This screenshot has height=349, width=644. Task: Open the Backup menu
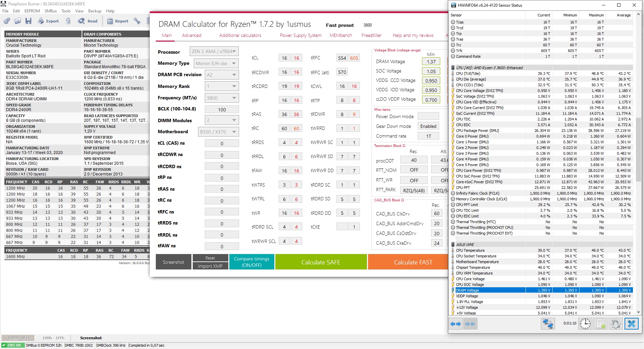point(95,11)
